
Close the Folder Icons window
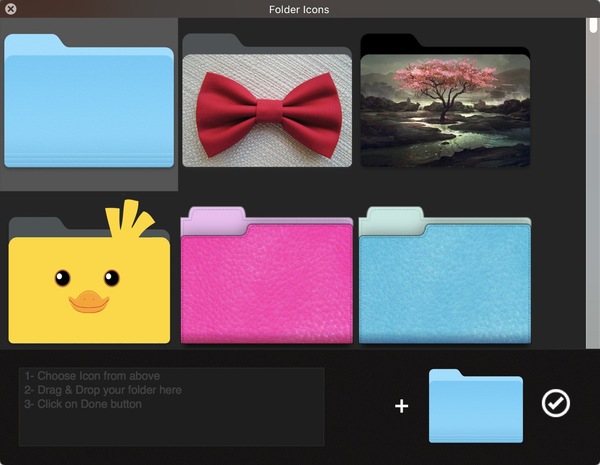coord(11,9)
